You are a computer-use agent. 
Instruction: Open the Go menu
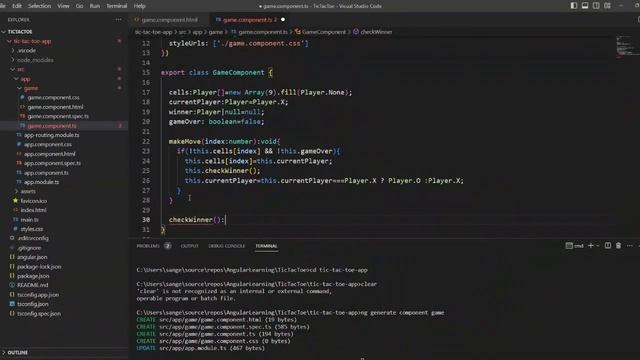(80, 6)
